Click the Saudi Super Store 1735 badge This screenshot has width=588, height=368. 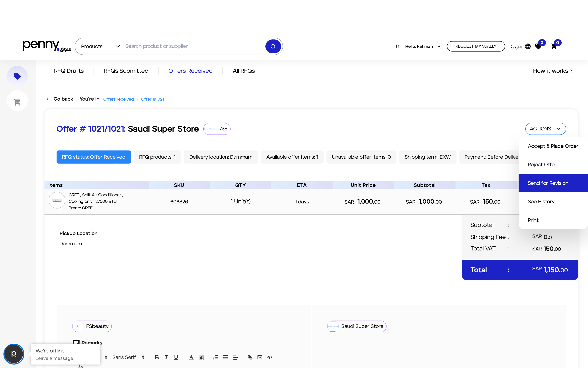click(217, 129)
